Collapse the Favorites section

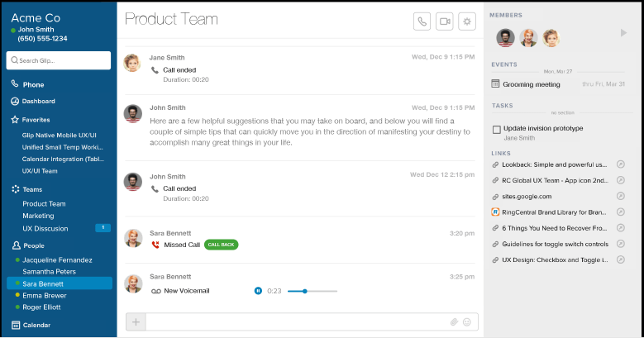[35, 119]
